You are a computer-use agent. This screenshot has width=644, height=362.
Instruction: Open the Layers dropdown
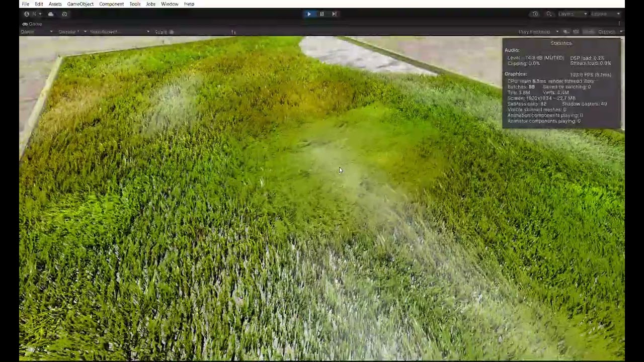tap(573, 14)
